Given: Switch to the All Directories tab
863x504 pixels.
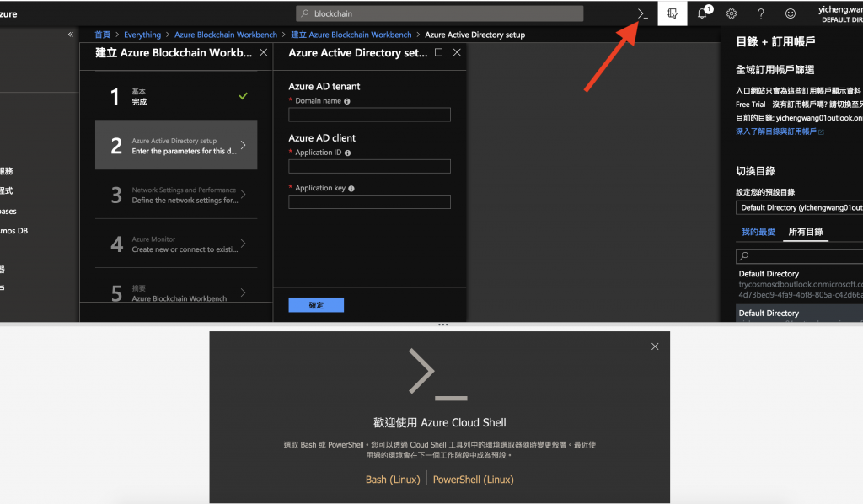Looking at the screenshot, I should pos(805,232).
